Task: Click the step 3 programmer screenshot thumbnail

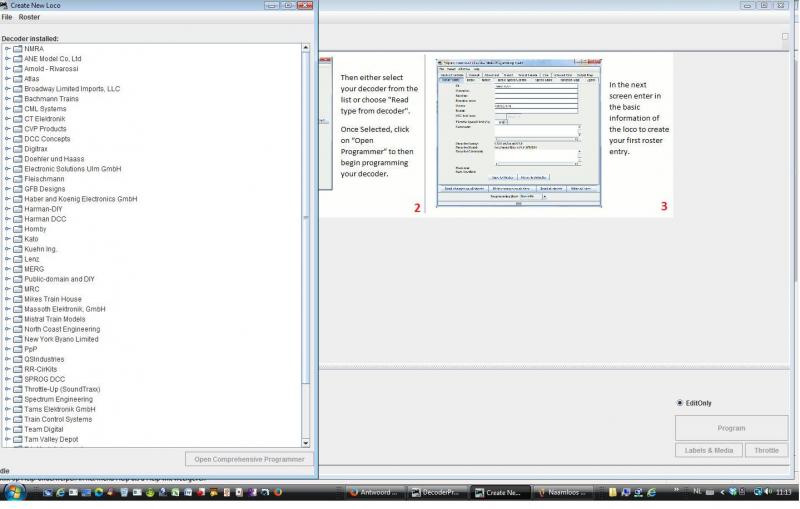Action: (x=519, y=133)
